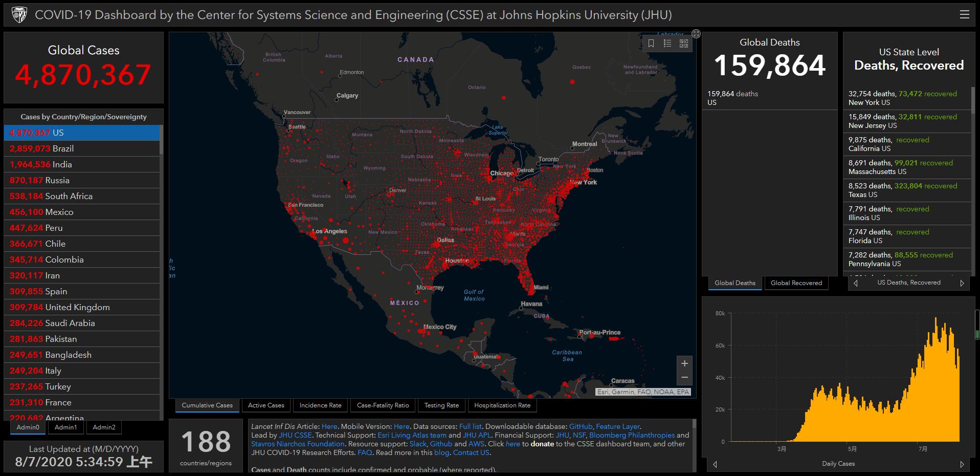This screenshot has height=476, width=980.
Task: Click the NSF financial support link
Action: pos(579,435)
